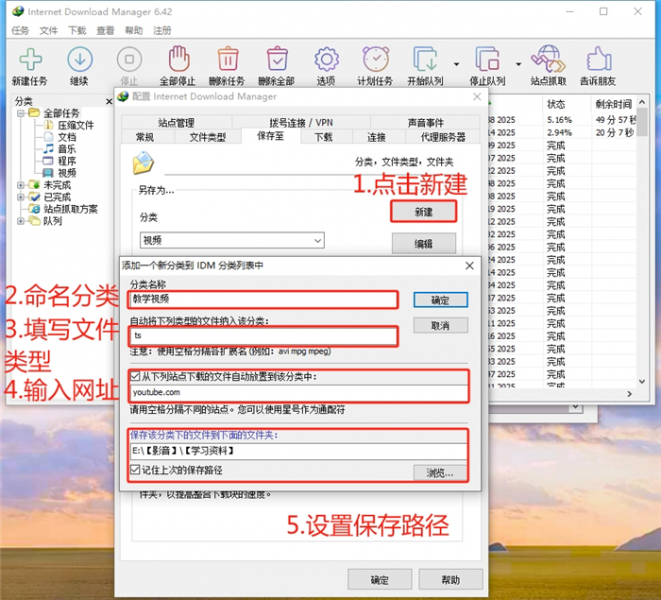Switch to the 下载 tab in config dialog
Viewport: 661px width, 600px height.
[x=324, y=137]
